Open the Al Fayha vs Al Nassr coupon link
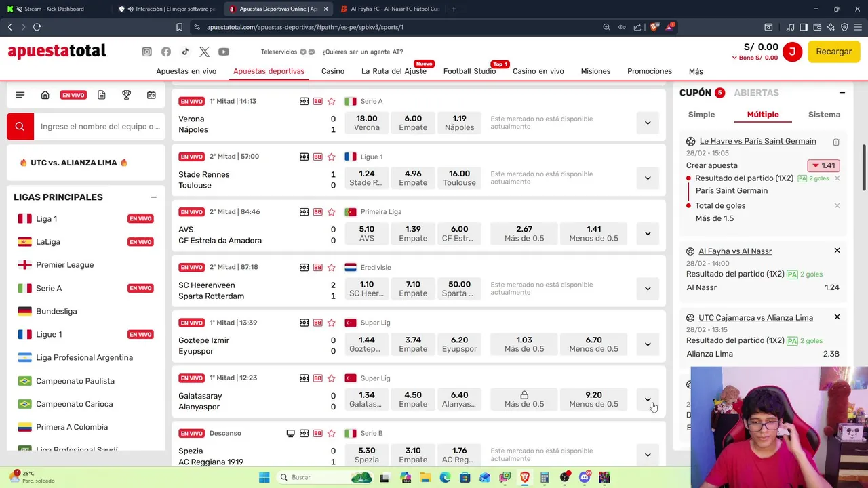868x488 pixels. coord(735,251)
